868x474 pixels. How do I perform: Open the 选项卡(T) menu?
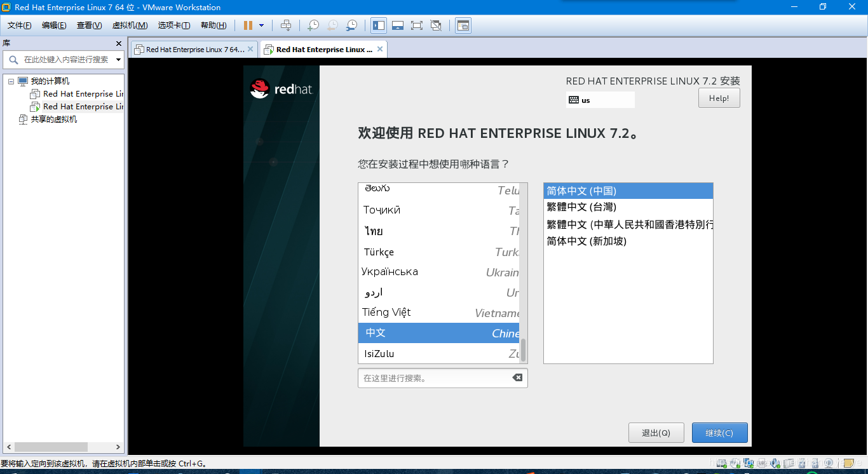tap(174, 25)
